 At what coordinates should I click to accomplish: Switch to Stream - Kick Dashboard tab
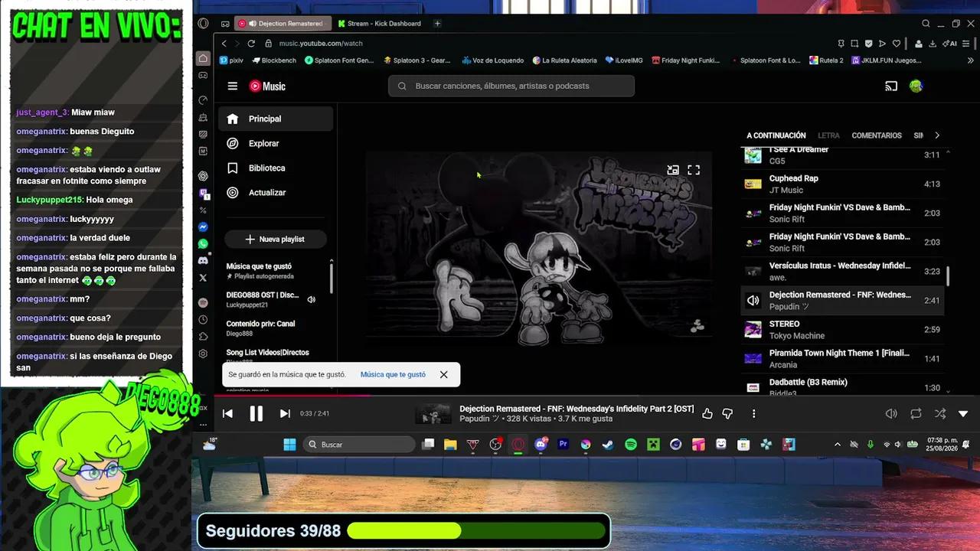point(380,24)
